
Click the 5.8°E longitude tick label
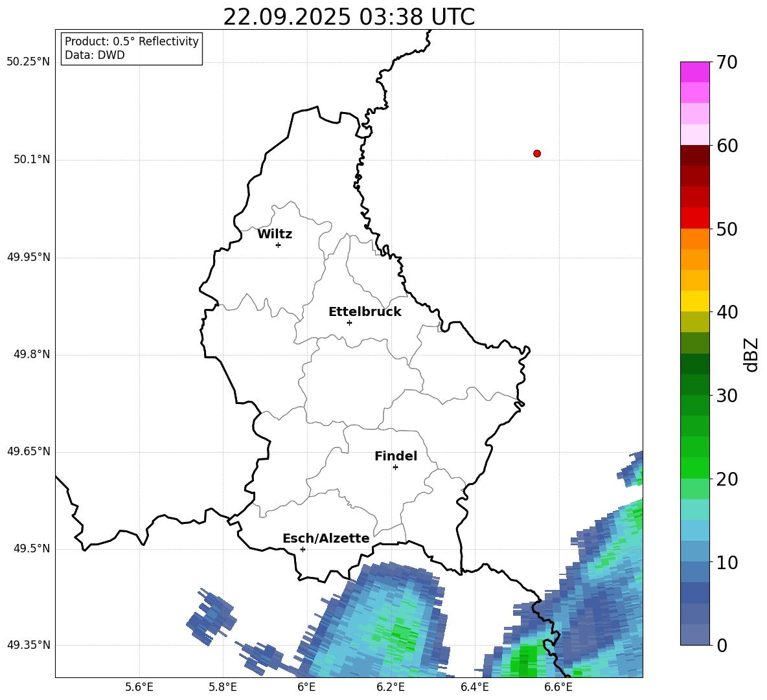223,687
